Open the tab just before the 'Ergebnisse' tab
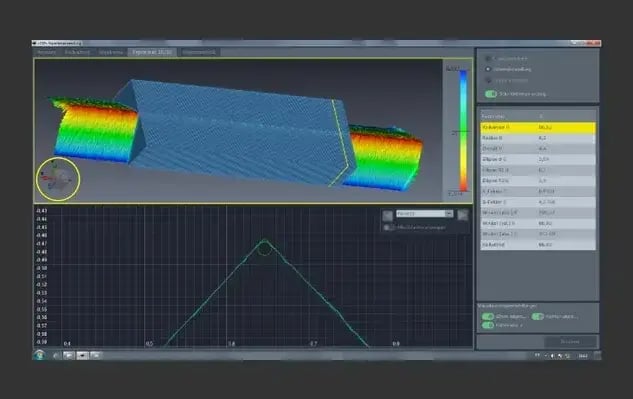 [x=111, y=52]
